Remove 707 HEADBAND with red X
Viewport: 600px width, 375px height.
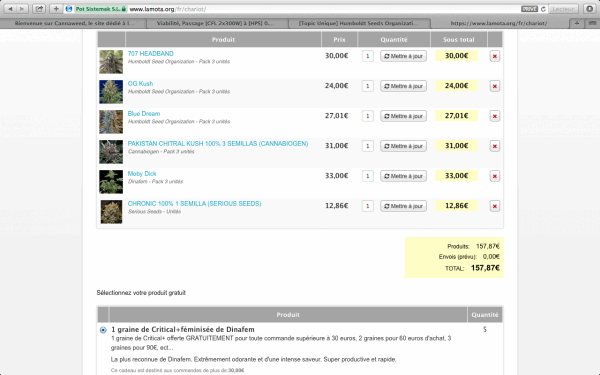[495, 56]
